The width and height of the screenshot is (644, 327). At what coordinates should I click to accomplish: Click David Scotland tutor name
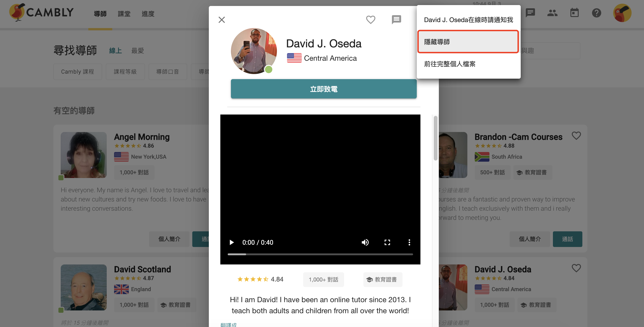[143, 269]
